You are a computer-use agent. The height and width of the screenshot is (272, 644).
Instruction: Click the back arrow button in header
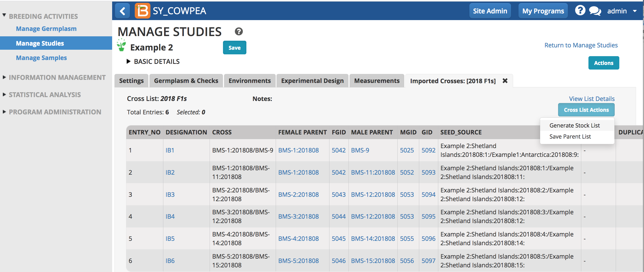click(x=122, y=11)
